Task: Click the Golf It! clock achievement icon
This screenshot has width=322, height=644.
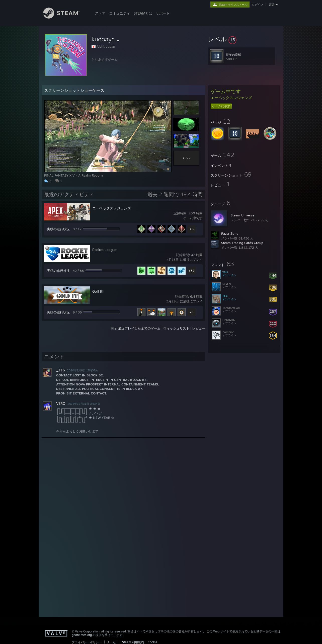Action: point(182,312)
